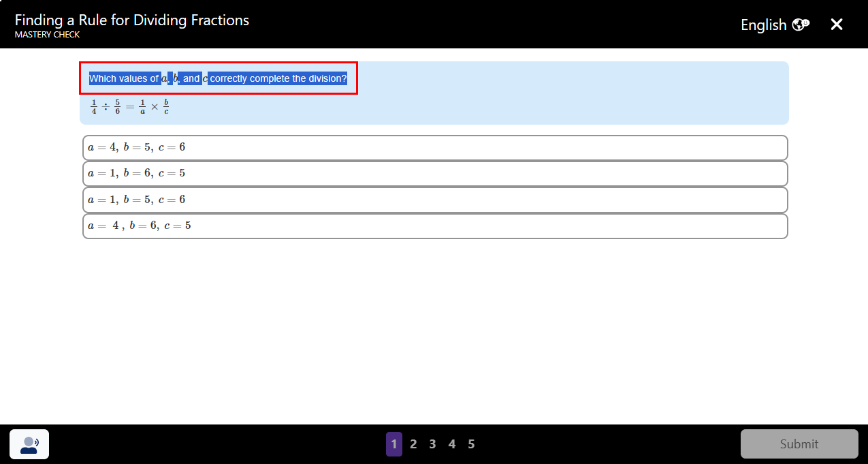
Task: Click the "Finding a Rule for Dividing Fractions" title
Action: tap(132, 20)
